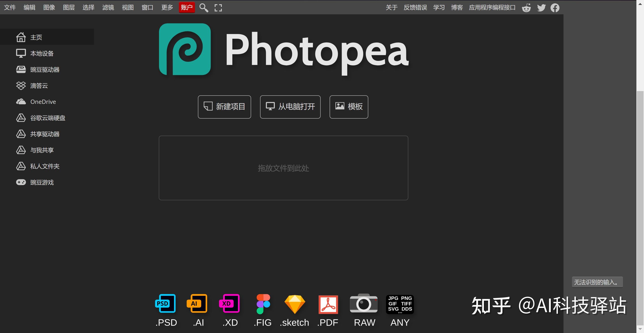This screenshot has height=333, width=644.
Task: Click the 新建项目 button
Action: coord(224,107)
